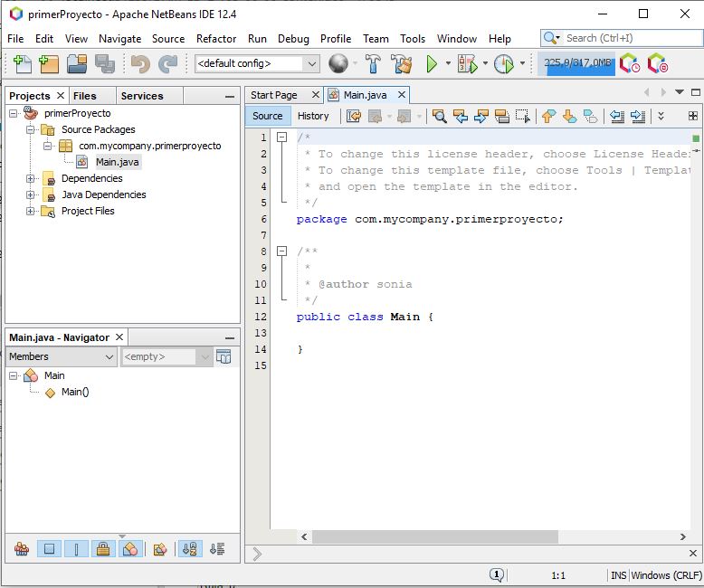Click Find Next Occurrence icon
This screenshot has width=704, height=588.
480,117
